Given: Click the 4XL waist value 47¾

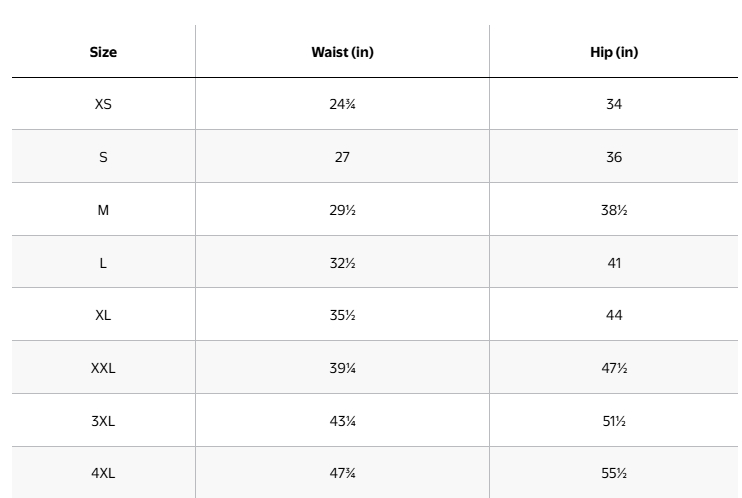Looking at the screenshot, I should (342, 473).
